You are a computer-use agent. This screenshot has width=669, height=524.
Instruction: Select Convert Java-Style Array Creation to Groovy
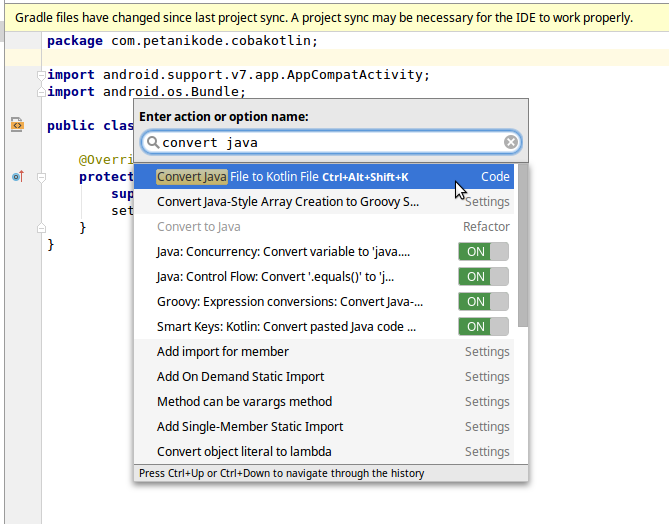pos(324,201)
